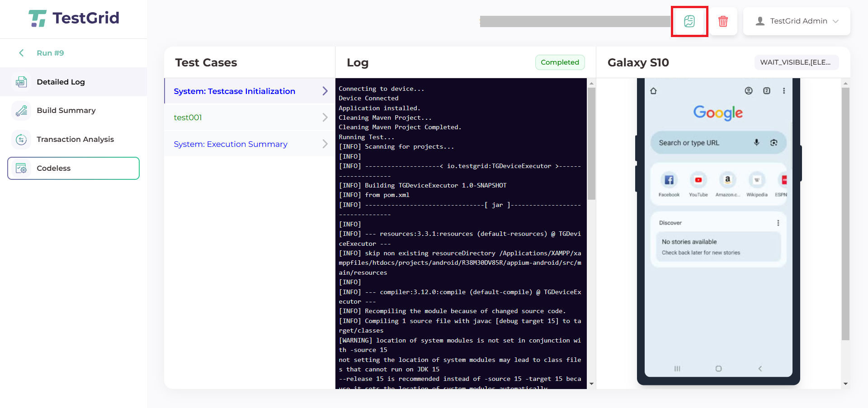Viewport: 868px width, 408px height.
Task: Tap the device back navigation button
Action: 760,369
